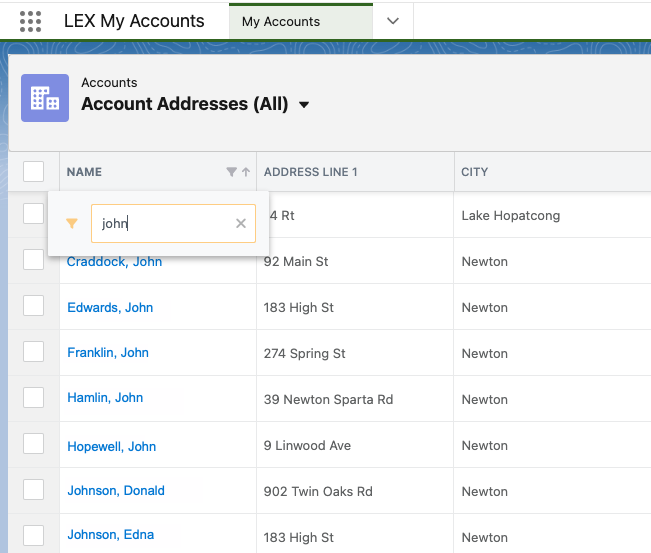Click the filter funnel in Name header

(x=232, y=172)
